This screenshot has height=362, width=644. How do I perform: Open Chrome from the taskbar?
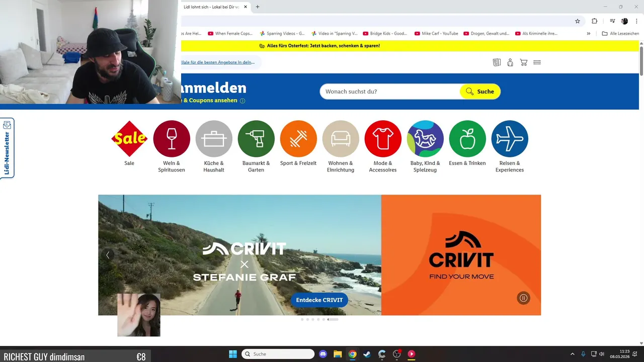coord(353,354)
